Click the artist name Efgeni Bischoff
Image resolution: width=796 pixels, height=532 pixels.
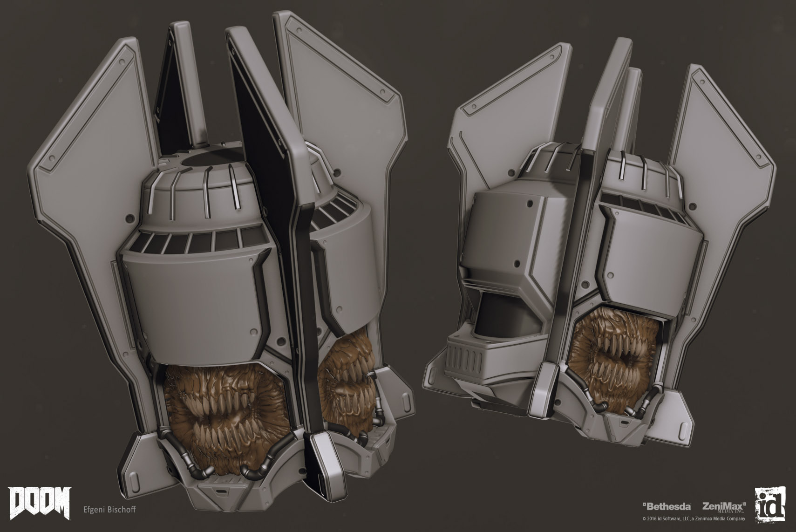pyautogui.click(x=109, y=510)
